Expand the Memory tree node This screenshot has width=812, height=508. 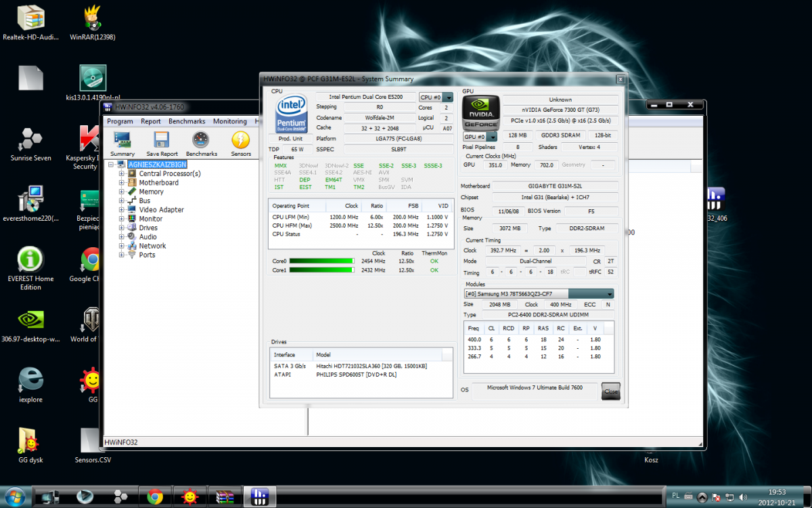click(x=122, y=192)
